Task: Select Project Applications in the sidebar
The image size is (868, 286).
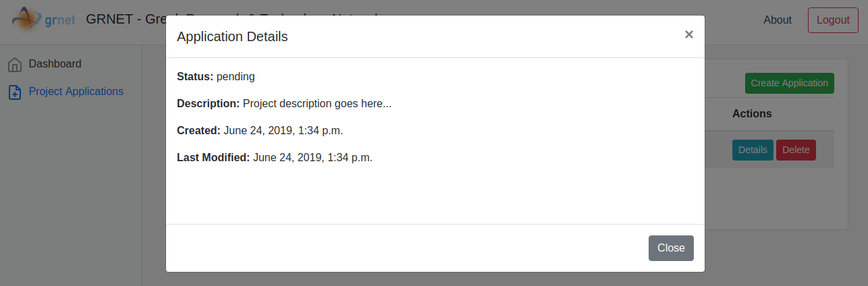Action: click(x=76, y=92)
